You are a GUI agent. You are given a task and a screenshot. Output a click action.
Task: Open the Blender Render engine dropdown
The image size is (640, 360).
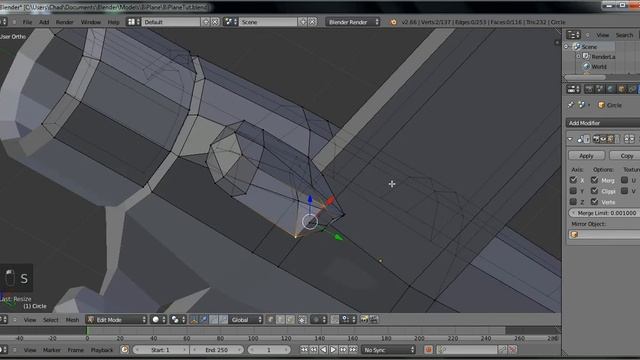[353, 22]
